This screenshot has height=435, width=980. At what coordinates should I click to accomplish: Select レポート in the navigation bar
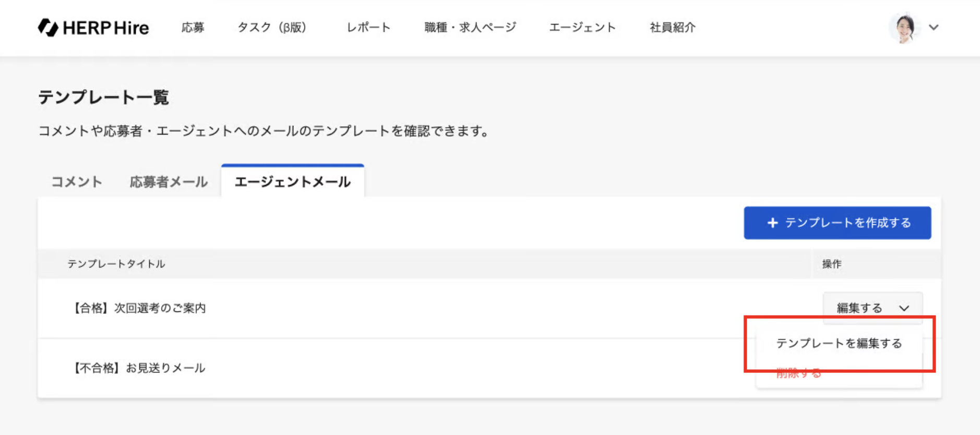click(368, 28)
